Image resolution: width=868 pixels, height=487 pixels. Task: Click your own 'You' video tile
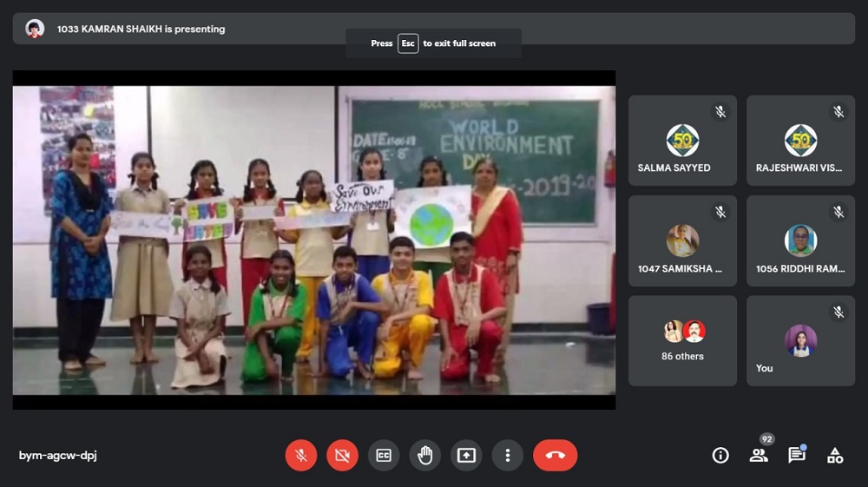click(x=800, y=340)
